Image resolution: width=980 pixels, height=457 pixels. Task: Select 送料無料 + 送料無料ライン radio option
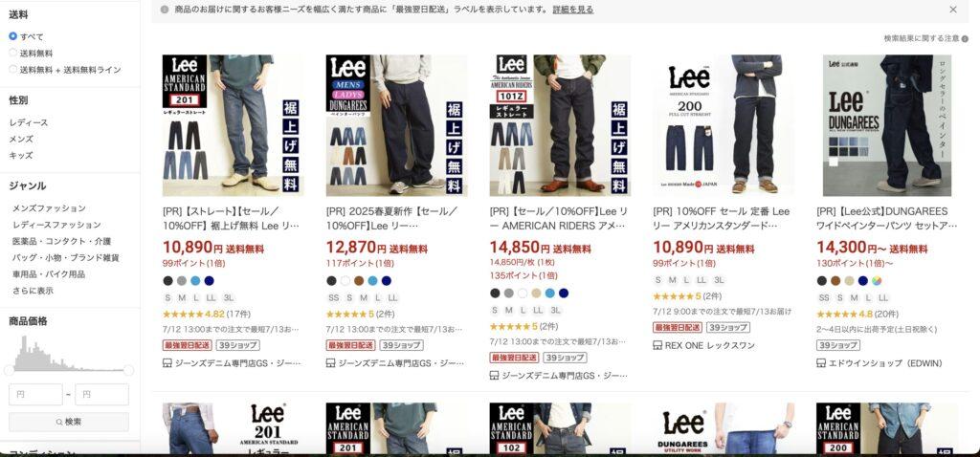tap(12, 69)
